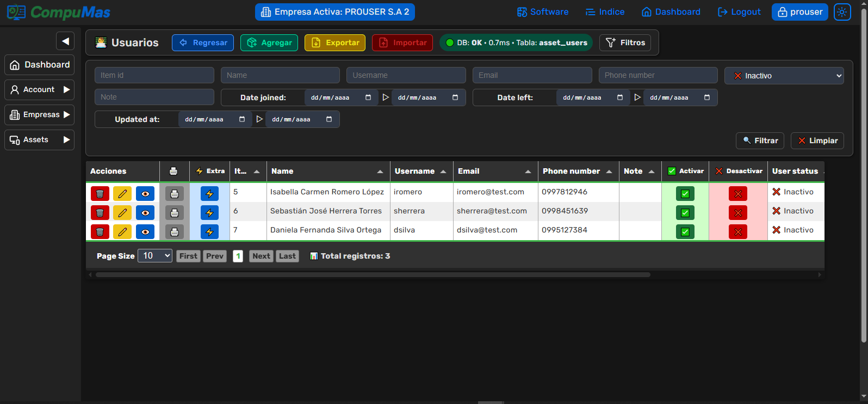This screenshot has height=404, width=868.
Task: Click the printer icon in table header
Action: coord(173,171)
